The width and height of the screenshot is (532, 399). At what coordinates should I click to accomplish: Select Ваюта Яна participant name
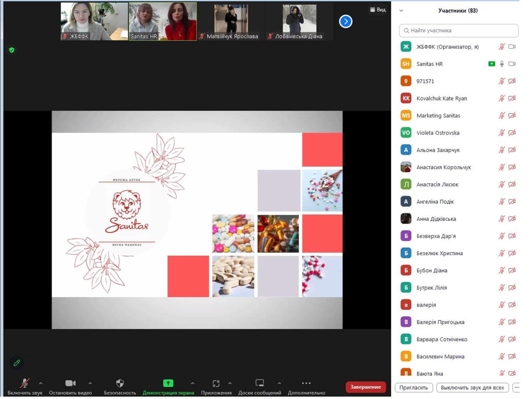pyautogui.click(x=430, y=374)
